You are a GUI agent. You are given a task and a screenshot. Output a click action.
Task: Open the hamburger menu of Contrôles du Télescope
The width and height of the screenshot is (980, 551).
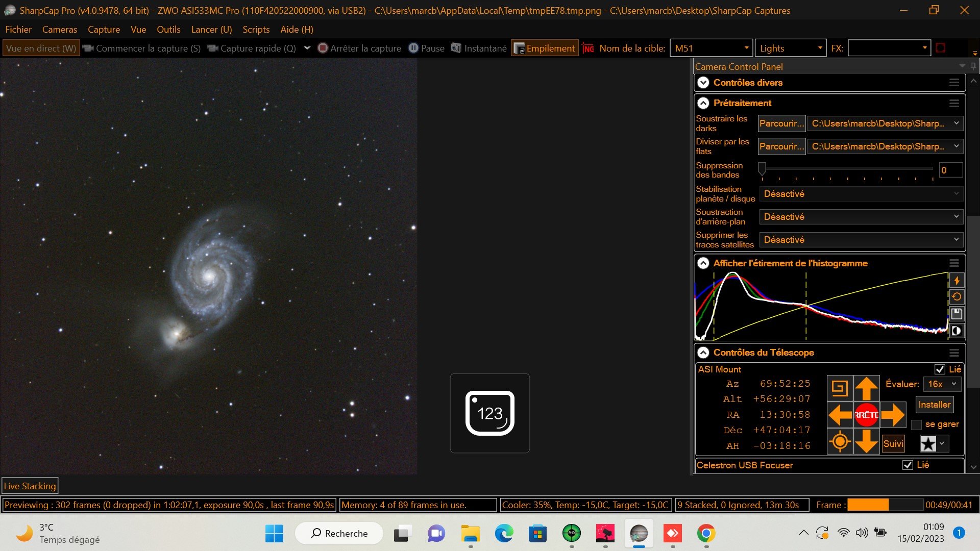pyautogui.click(x=954, y=353)
